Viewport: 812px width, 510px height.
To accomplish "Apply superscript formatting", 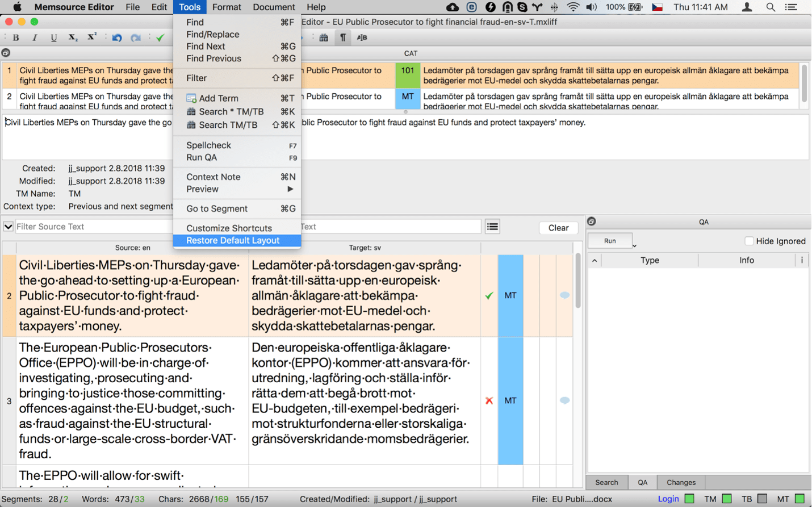I will pyautogui.click(x=92, y=37).
